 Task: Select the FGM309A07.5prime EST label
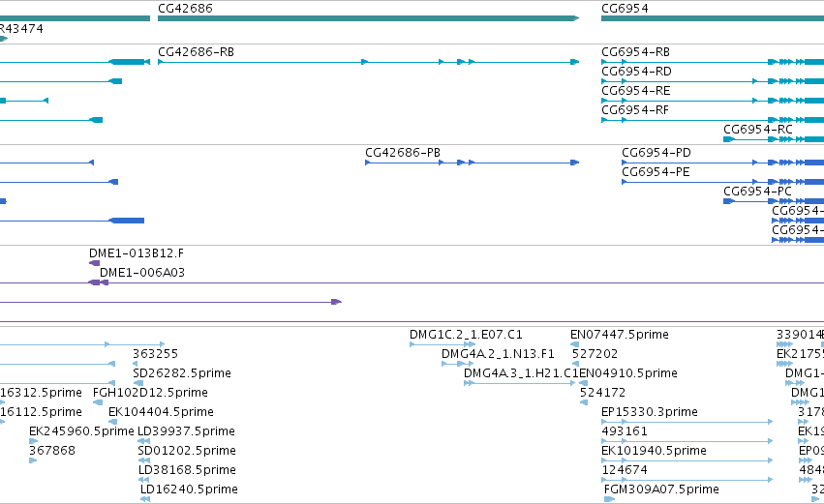(x=661, y=489)
